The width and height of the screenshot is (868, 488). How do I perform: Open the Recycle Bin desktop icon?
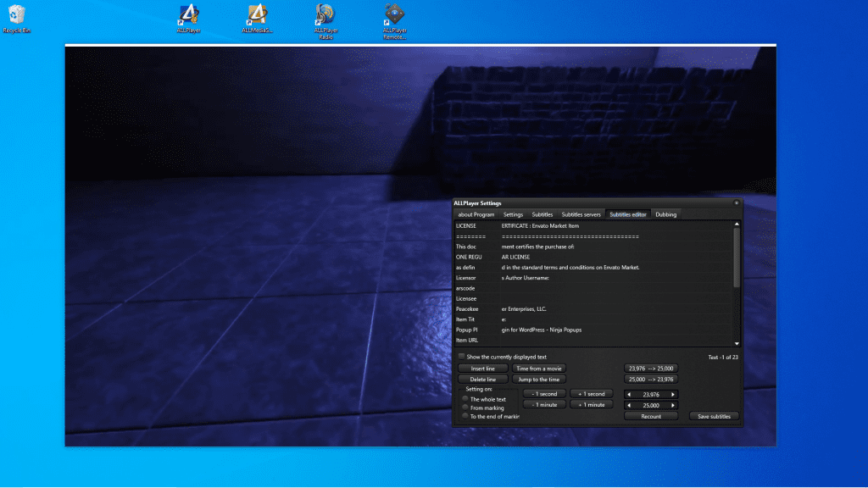point(17,19)
